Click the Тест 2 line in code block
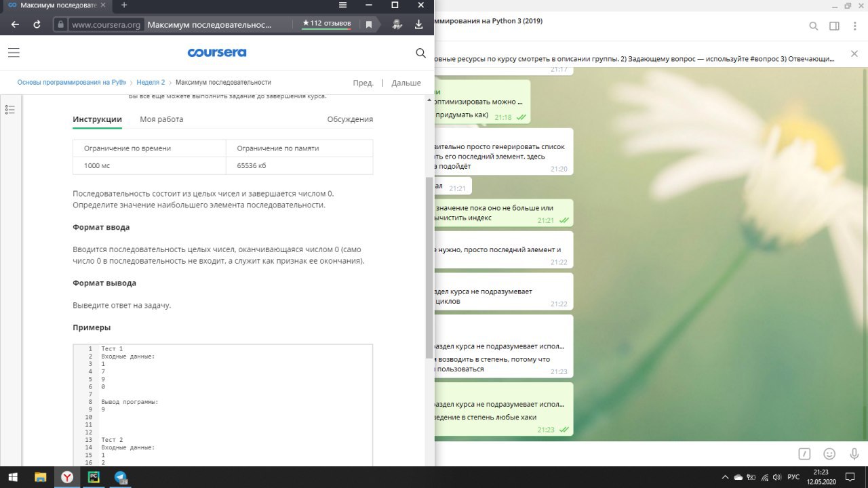Screen dimensions: 868x488 click(x=112, y=440)
